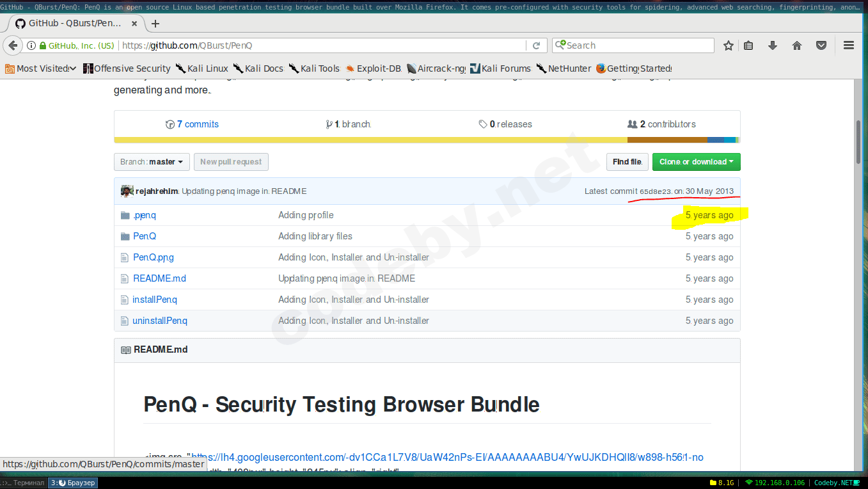Switch to the Терминал workspace in the taskbar
868x489 pixels.
pos(24,483)
